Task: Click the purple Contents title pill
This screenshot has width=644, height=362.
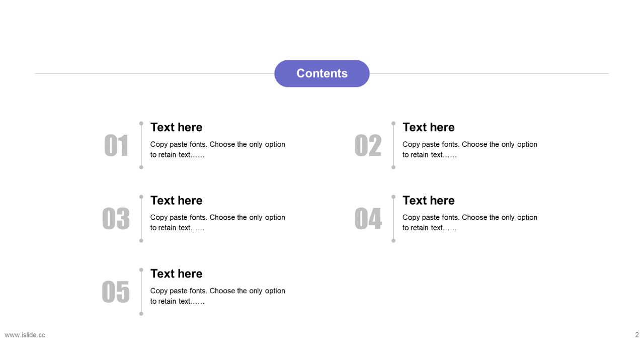Action: coord(322,73)
